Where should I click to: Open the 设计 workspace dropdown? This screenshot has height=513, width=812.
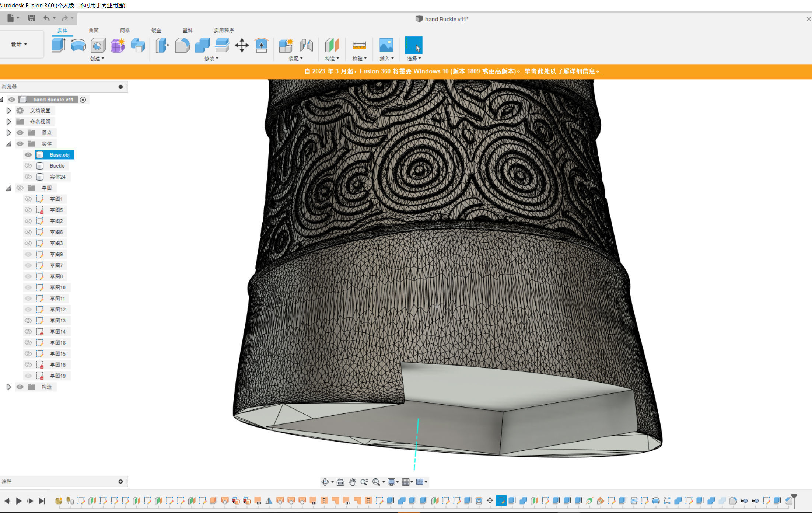[x=19, y=44]
